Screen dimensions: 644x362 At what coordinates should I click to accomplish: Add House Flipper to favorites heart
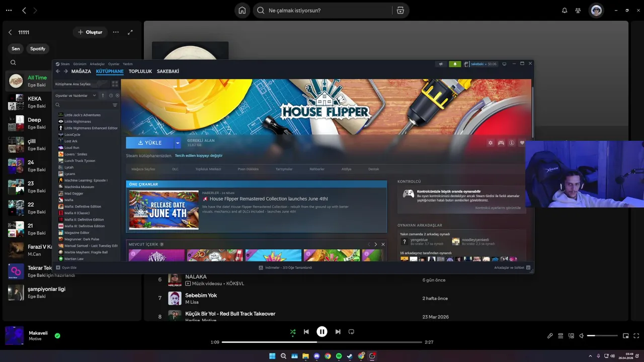pos(522,143)
